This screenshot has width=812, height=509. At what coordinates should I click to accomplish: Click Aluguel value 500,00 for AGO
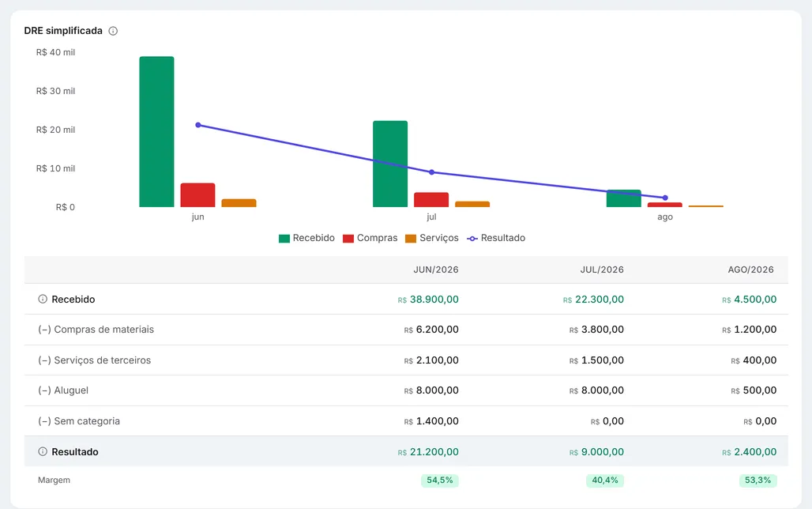click(x=754, y=390)
